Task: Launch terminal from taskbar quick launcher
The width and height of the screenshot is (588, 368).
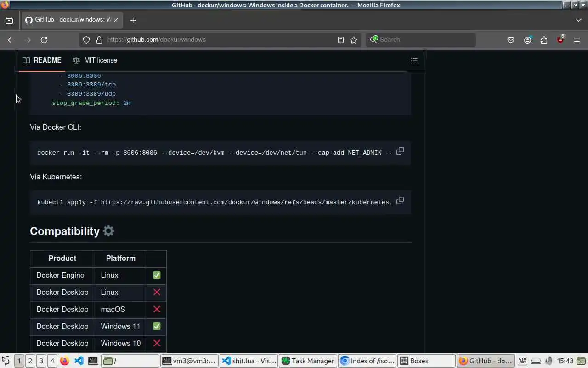Action: [x=93, y=361]
